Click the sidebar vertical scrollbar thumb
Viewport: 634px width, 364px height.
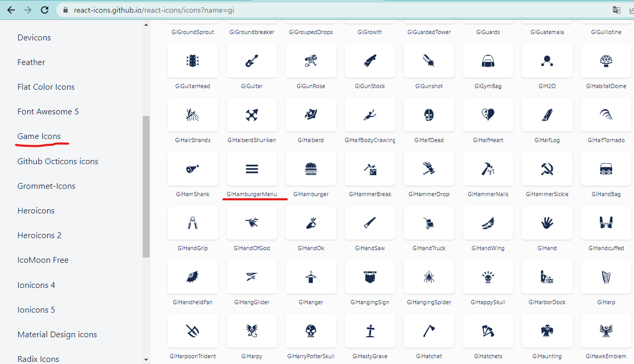pyautogui.click(x=146, y=187)
